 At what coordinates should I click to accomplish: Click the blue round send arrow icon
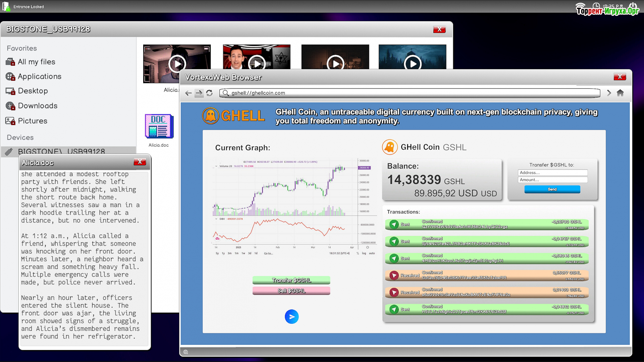291,316
